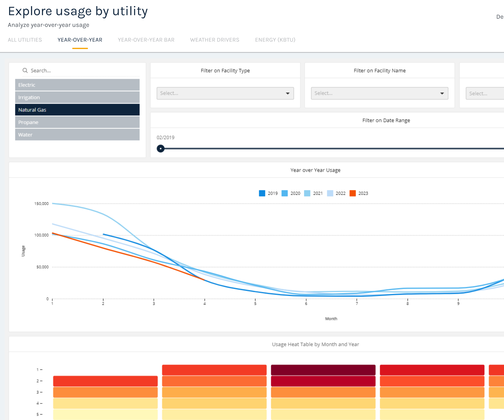This screenshot has width=504, height=420.
Task: Deselect the Natural Gas utility
Action: click(x=77, y=110)
